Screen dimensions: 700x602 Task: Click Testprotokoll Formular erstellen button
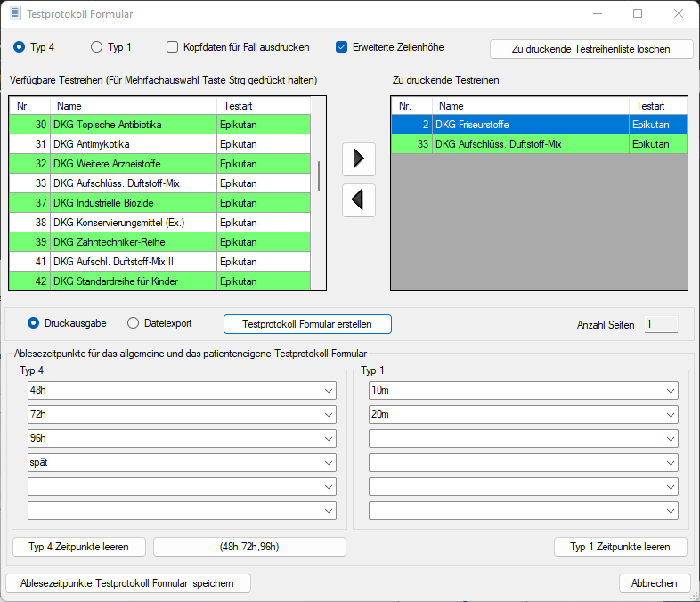(307, 323)
